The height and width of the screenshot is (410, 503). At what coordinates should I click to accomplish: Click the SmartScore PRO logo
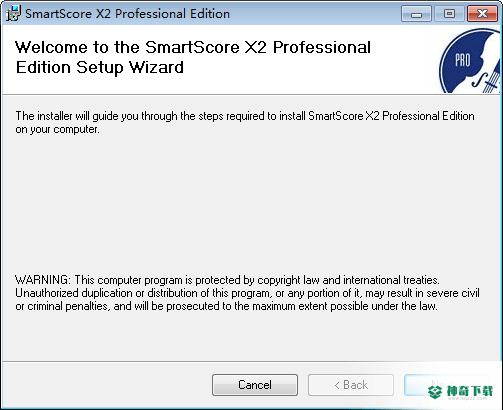click(470, 61)
